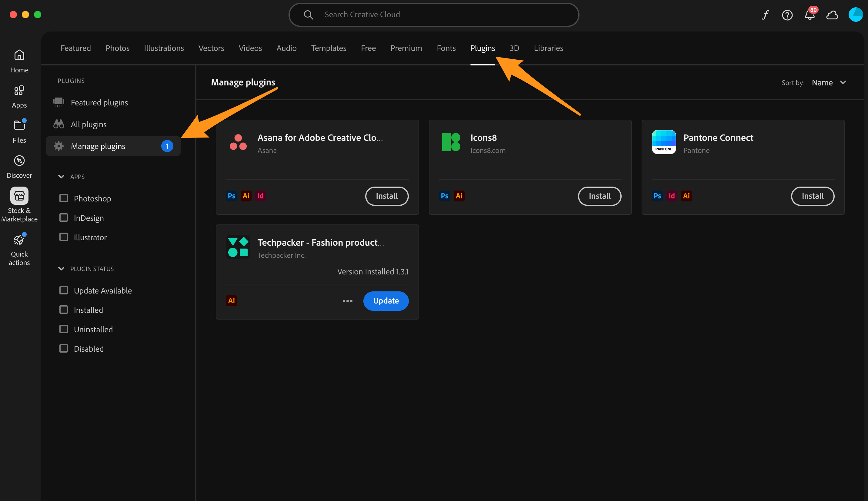Click Asana plugin logo icon

tap(238, 142)
